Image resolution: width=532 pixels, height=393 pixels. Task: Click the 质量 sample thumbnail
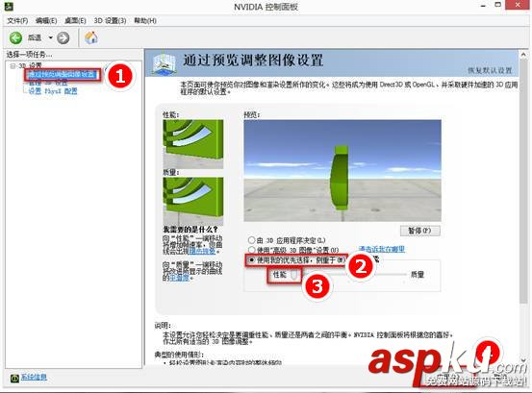pos(193,201)
